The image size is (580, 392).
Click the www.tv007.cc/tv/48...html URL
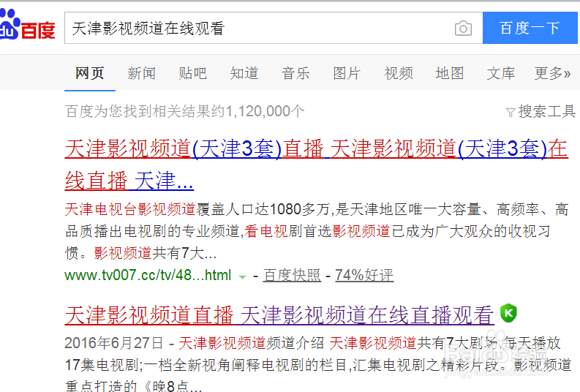click(x=148, y=275)
